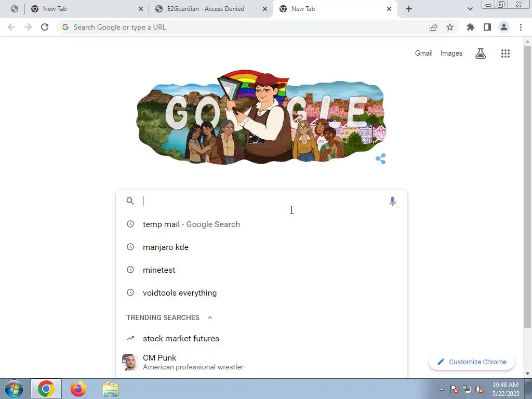
Task: Click the Action Center flag tray icon
Action: [454, 389]
